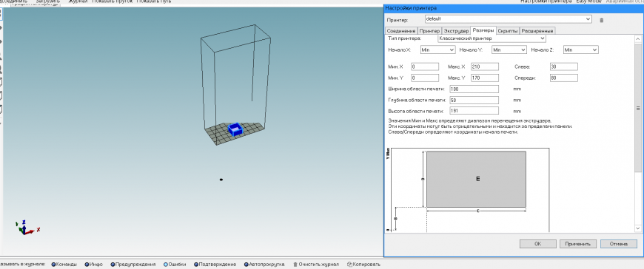
Task: Toggle Подтверждение log filter
Action: 215,265
